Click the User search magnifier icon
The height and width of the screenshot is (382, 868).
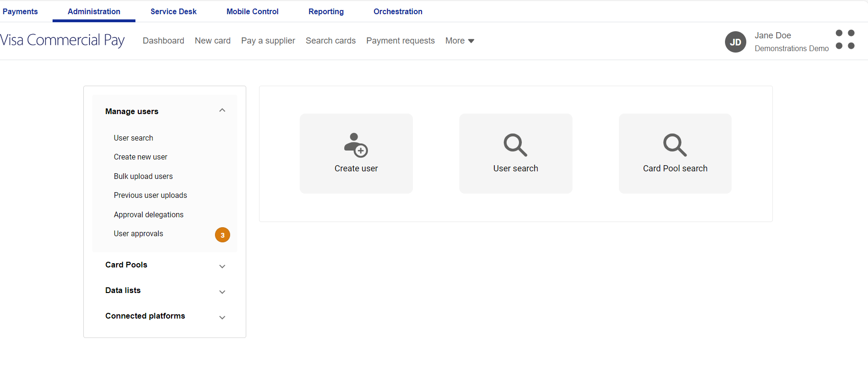(515, 145)
